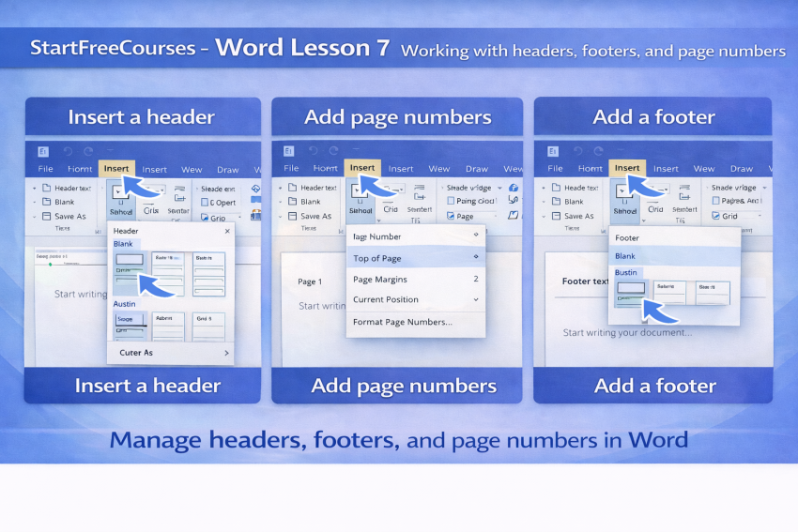The height and width of the screenshot is (532, 798).
Task: Open the Snade vriage dropdown arrow in the footer panel
Action: (764, 188)
